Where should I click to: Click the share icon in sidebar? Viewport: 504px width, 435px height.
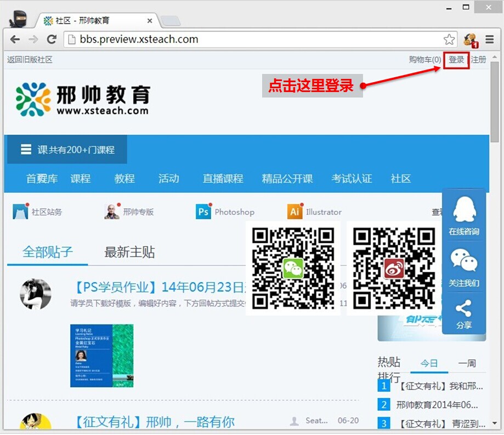coord(463,314)
